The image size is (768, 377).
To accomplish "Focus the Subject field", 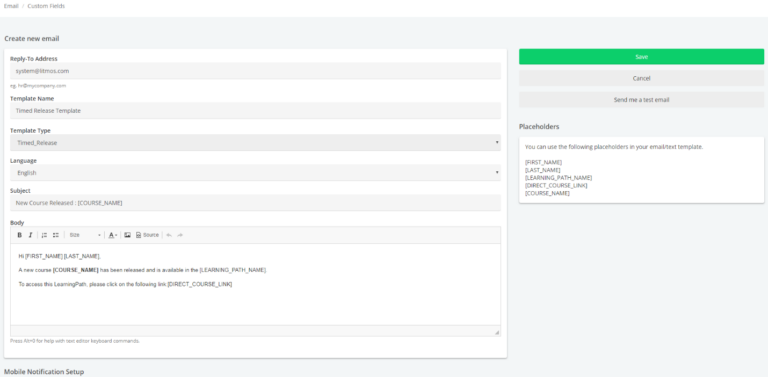I will (x=255, y=203).
